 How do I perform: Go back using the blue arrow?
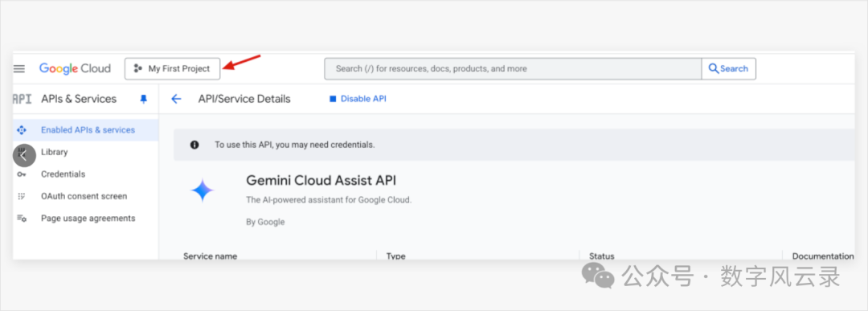176,99
